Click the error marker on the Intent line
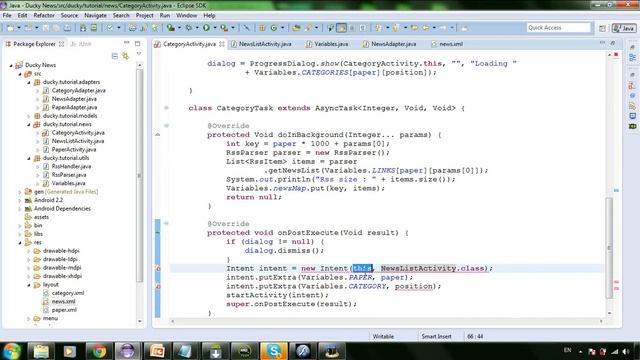Image resolution: width=640 pixels, height=360 pixels. click(x=158, y=269)
